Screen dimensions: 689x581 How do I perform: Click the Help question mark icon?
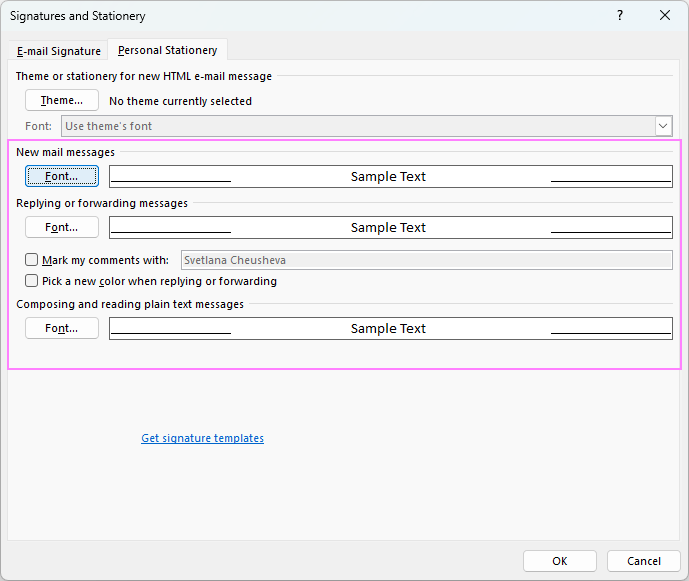click(620, 15)
